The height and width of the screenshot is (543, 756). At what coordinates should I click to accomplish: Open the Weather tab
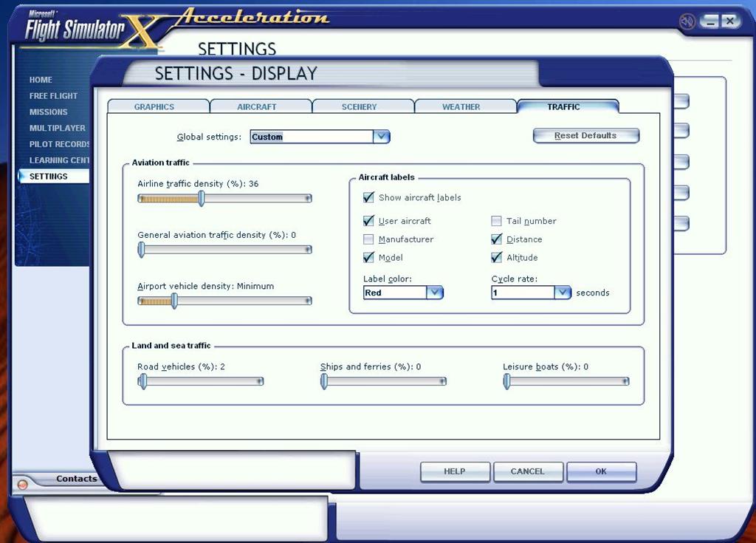coord(461,107)
